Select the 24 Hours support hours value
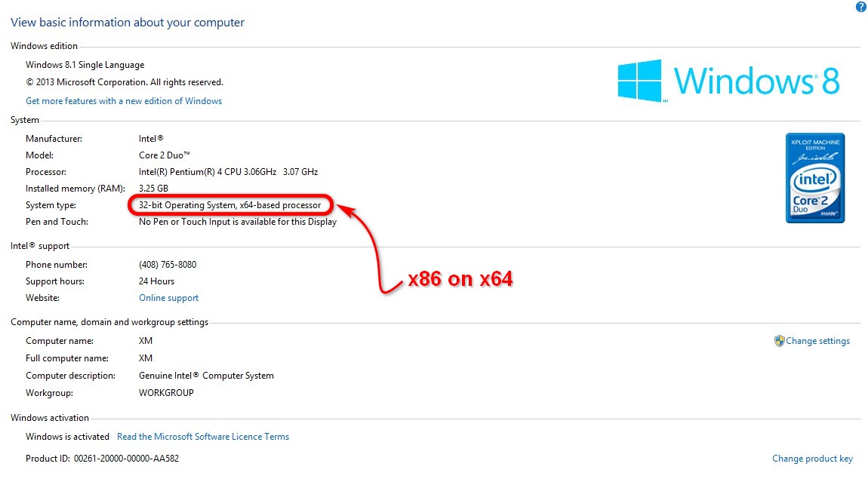 click(x=156, y=281)
